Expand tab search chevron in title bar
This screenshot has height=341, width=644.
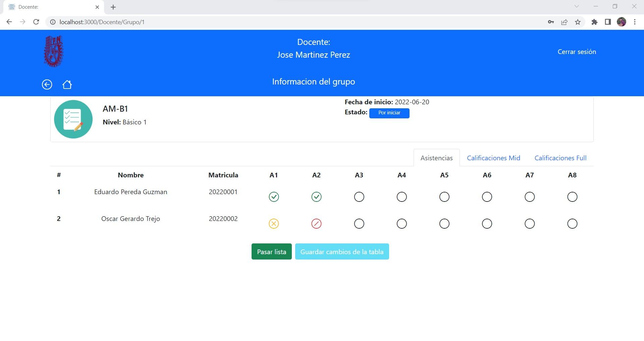[577, 6]
